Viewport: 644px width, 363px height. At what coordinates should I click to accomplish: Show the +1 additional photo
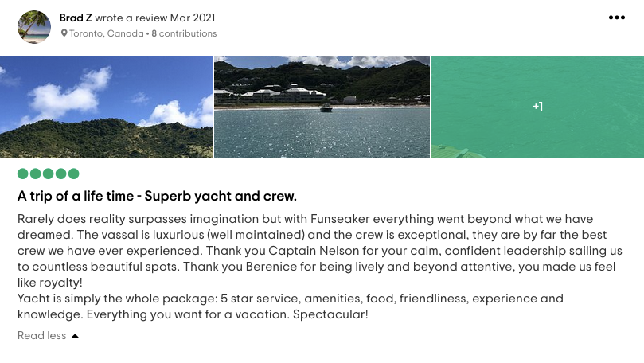coord(537,107)
